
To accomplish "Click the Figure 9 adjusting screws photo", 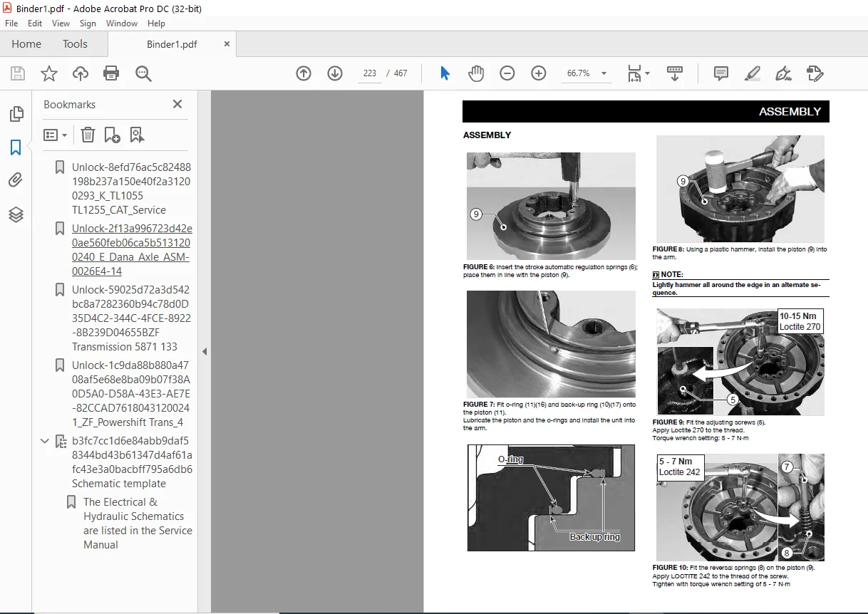I will click(x=740, y=362).
